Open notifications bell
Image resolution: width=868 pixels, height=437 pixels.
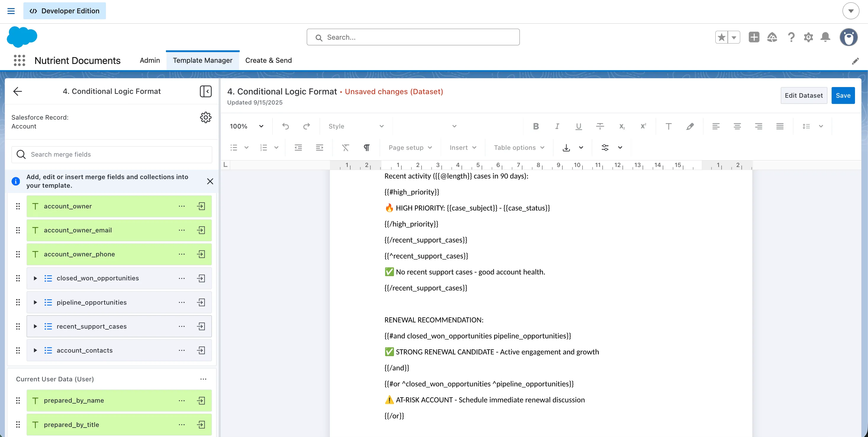(825, 37)
